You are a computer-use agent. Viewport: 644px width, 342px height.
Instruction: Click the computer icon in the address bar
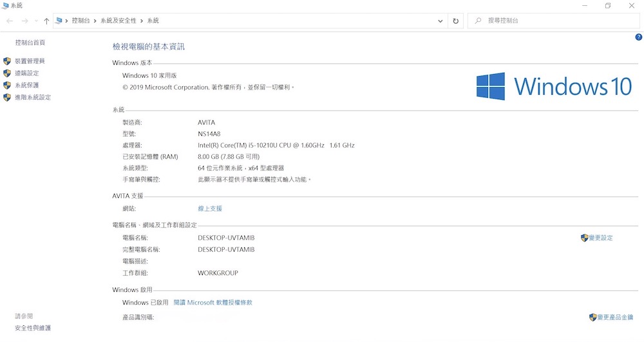point(59,21)
